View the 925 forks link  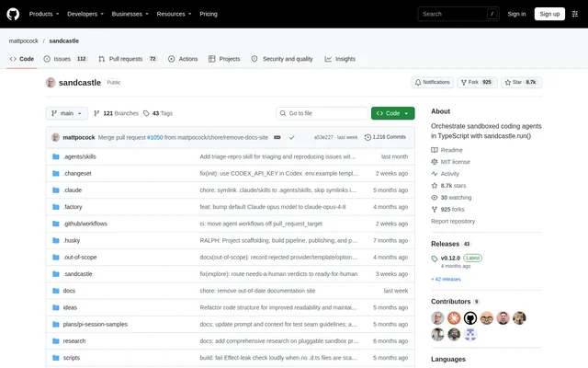point(447,210)
